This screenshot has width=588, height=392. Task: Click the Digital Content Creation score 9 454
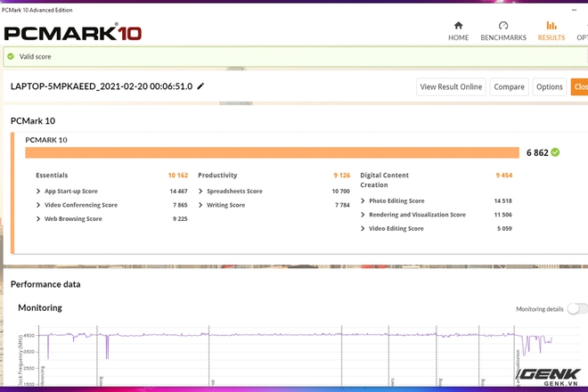click(x=503, y=176)
